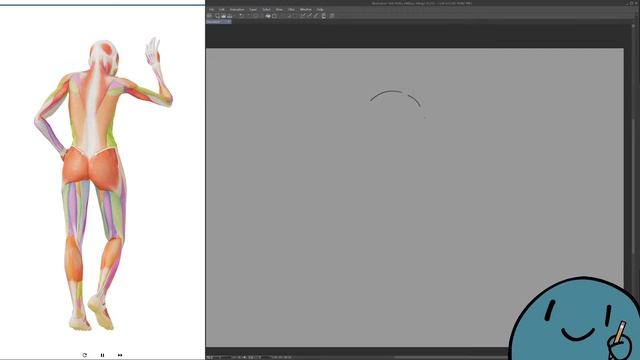Screen dimensions: 640x360
Task: Click the New canvas icon in command bar
Action: point(218,16)
